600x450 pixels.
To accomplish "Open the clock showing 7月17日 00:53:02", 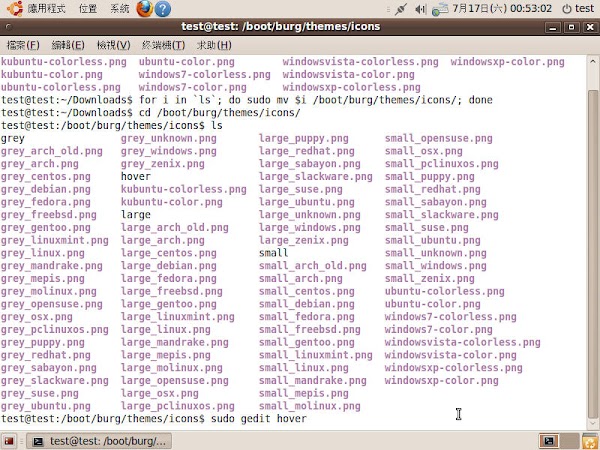I will [x=502, y=8].
